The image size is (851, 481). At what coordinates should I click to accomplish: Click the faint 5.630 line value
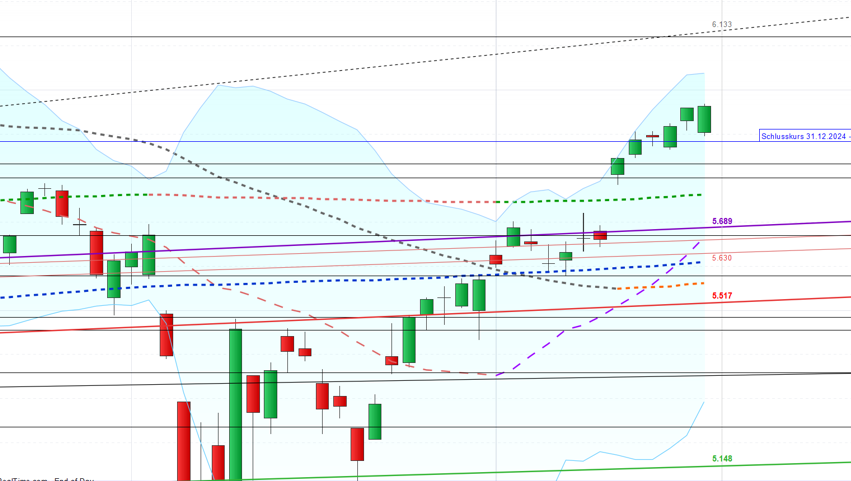722,258
